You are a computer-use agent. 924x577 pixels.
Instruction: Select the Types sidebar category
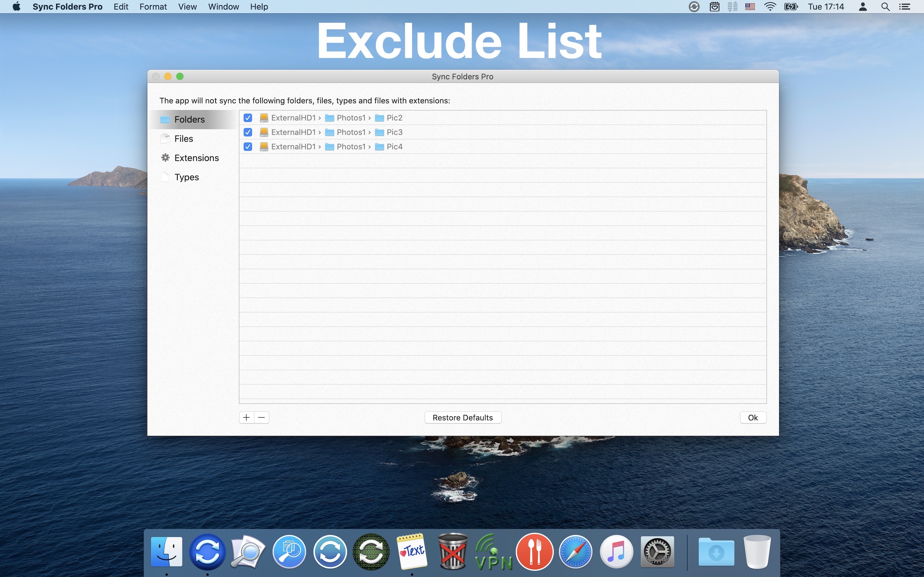pyautogui.click(x=186, y=177)
